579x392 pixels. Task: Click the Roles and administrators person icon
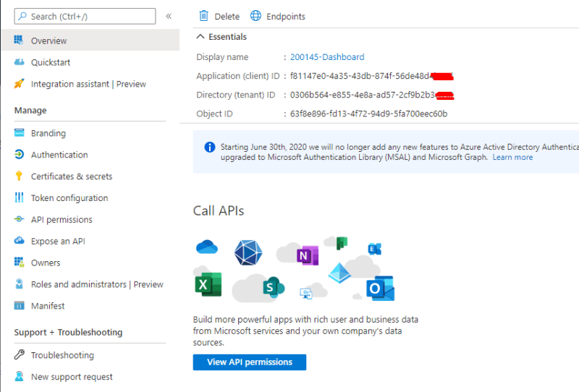[19, 284]
